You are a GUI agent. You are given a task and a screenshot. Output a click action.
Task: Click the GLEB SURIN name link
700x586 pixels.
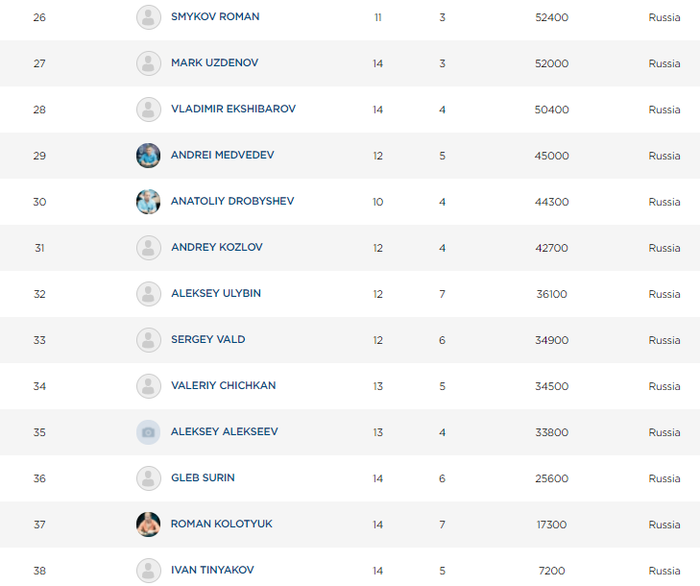click(x=203, y=478)
